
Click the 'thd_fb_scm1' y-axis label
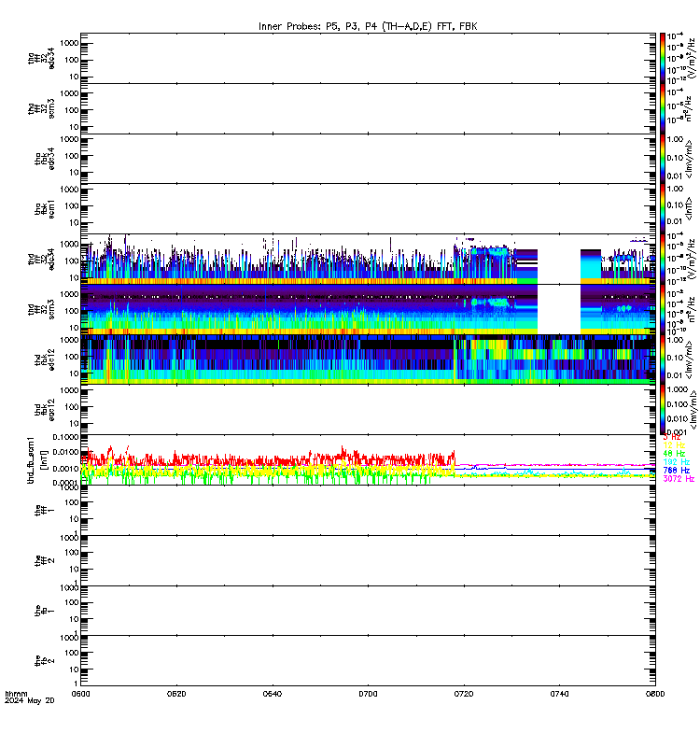point(31,459)
